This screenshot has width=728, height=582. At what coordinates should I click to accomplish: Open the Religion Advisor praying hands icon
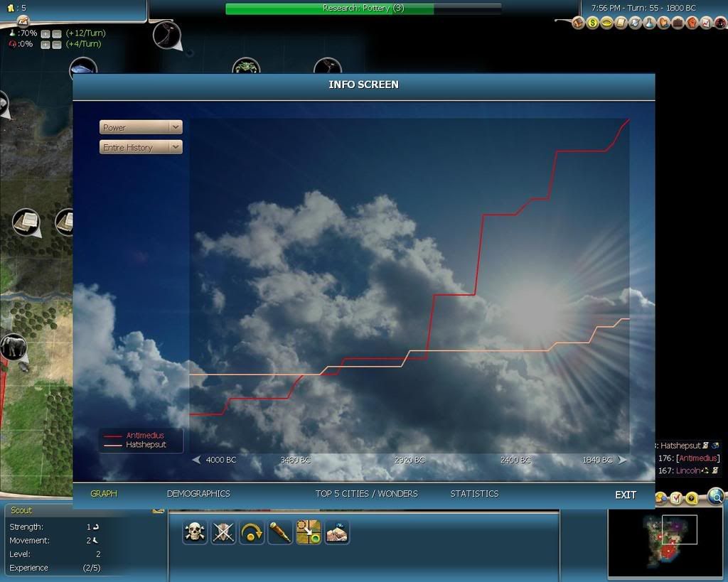tap(664, 23)
